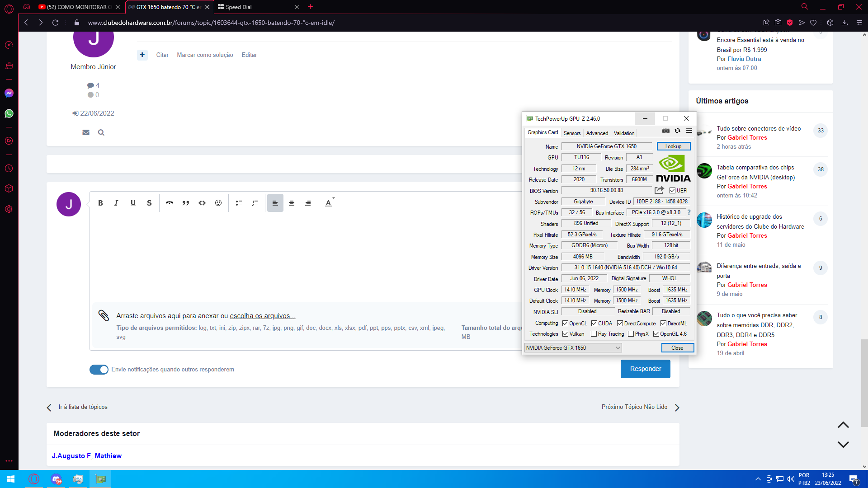Open the escolha os arquivos link
The image size is (868, 488).
262,316
